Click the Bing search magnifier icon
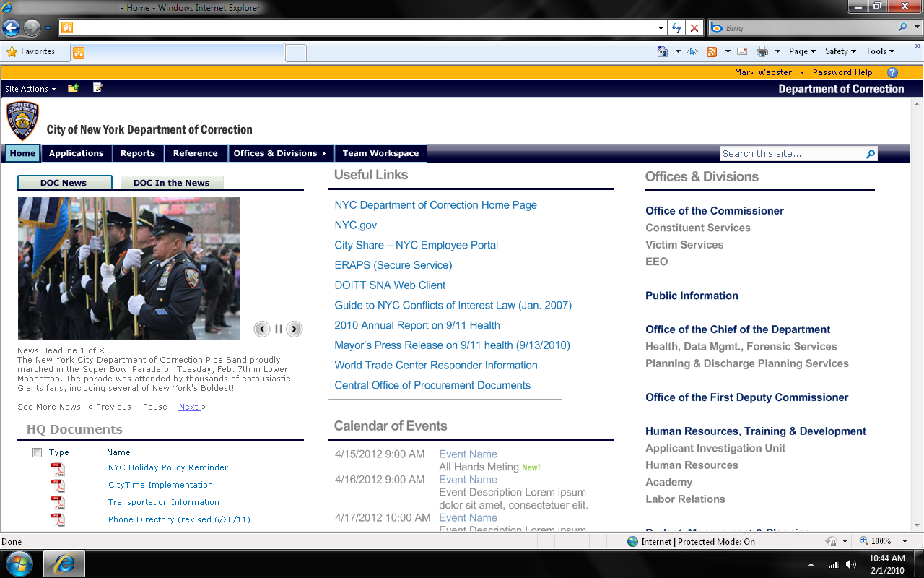 click(902, 28)
